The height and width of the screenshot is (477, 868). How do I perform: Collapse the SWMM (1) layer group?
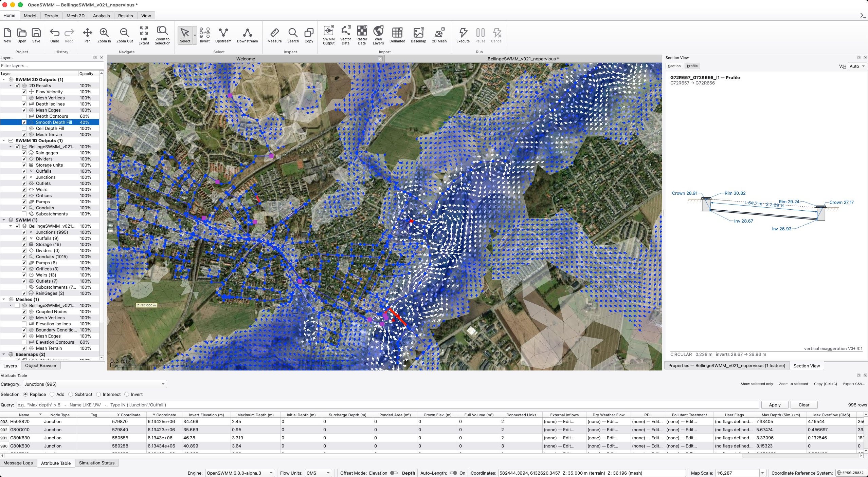click(4, 220)
